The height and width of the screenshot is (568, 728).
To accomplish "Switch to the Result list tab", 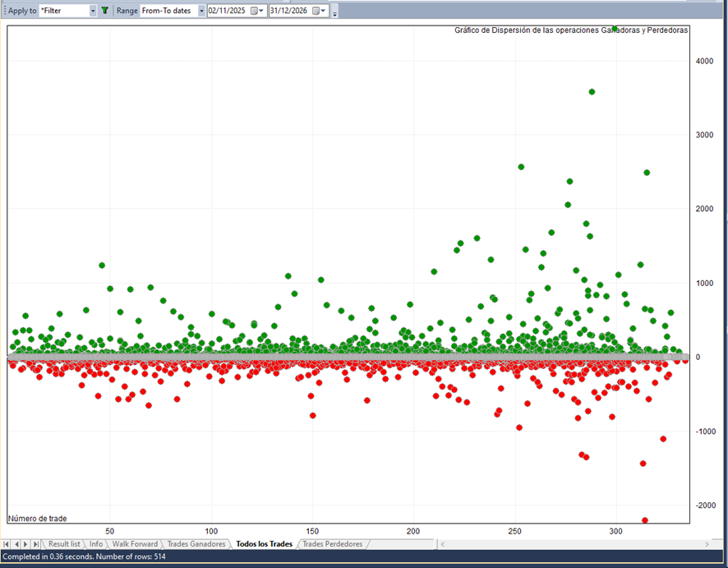I will (64, 544).
